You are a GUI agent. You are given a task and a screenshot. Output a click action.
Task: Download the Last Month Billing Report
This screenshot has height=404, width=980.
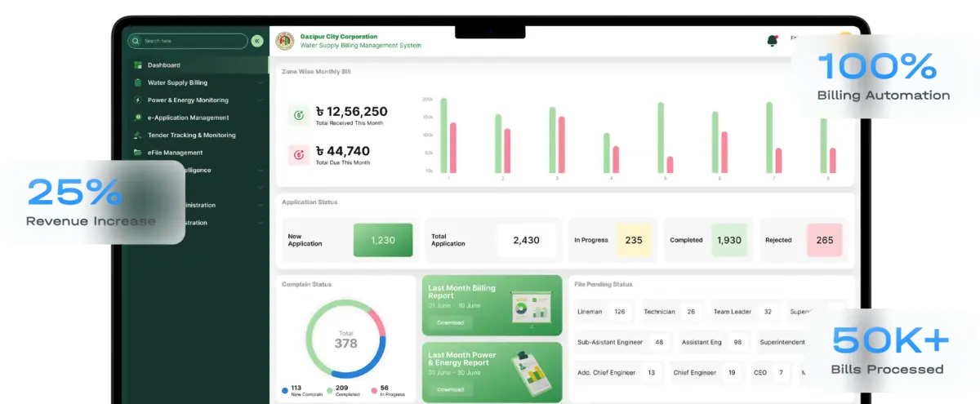coord(450,322)
